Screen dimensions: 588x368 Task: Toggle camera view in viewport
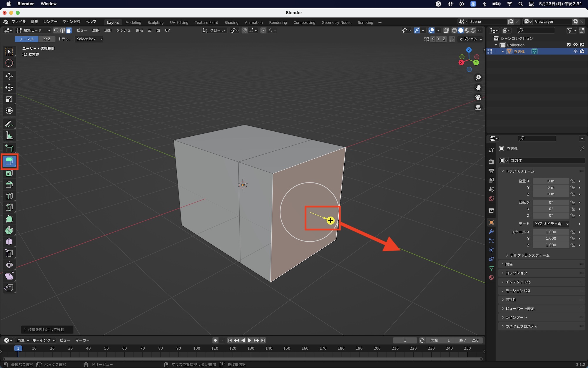click(x=478, y=97)
